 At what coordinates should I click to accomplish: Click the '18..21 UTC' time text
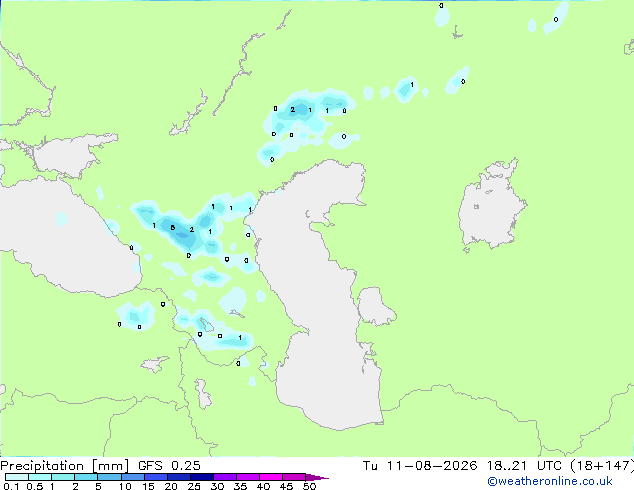[524, 466]
